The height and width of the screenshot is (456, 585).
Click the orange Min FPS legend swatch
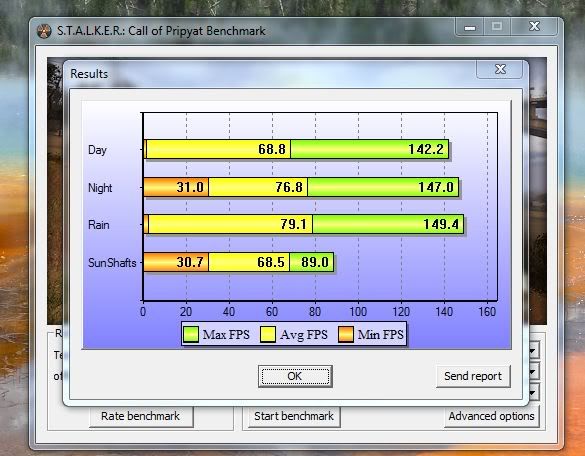coord(346,334)
